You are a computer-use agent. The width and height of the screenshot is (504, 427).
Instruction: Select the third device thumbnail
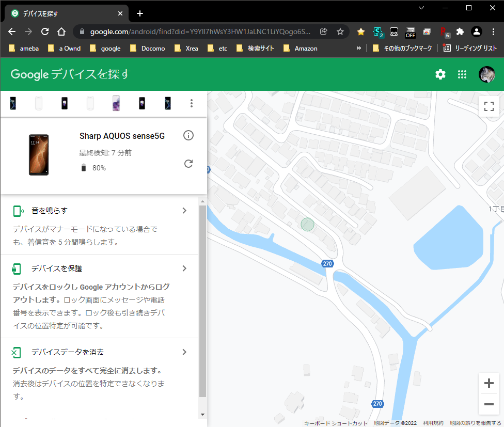point(64,103)
